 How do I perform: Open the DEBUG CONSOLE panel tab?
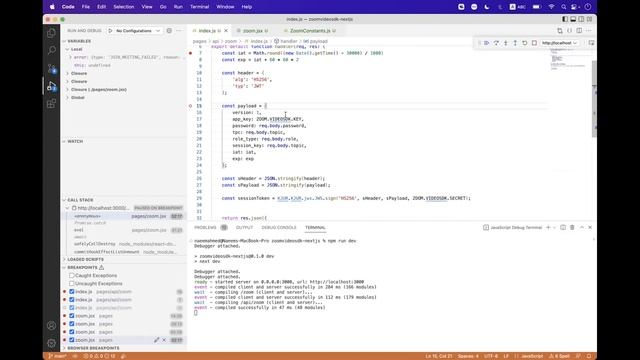[279, 227]
